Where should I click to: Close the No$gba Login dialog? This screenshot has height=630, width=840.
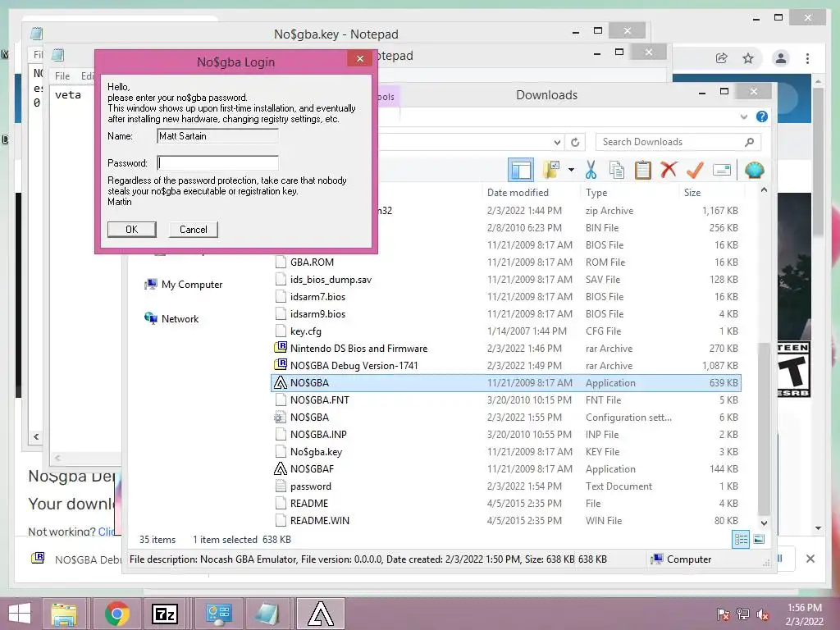[360, 58]
